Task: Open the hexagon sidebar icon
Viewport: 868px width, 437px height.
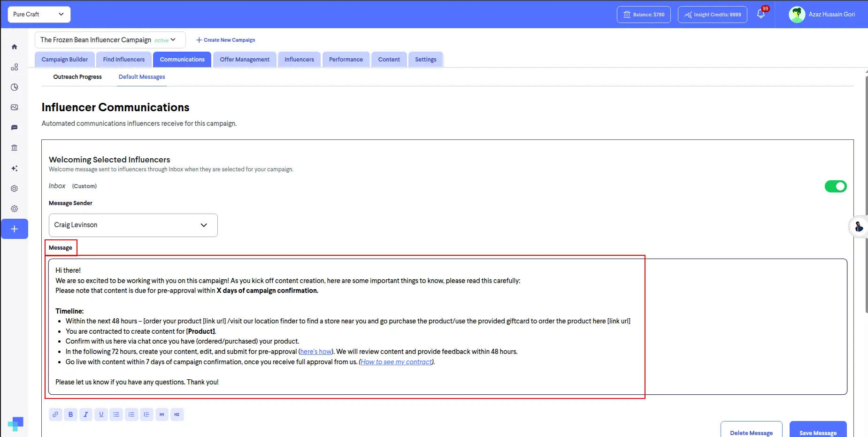Action: point(14,188)
